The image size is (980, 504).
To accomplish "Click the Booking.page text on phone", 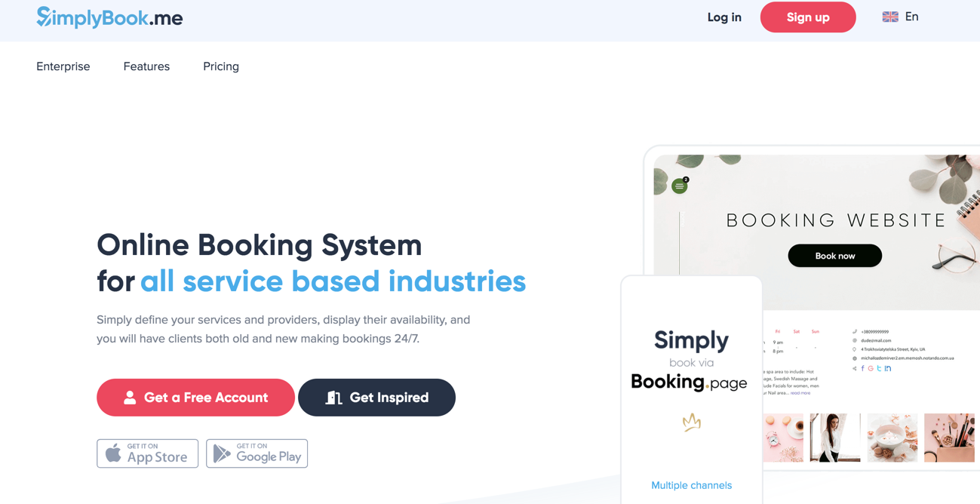I will click(689, 382).
